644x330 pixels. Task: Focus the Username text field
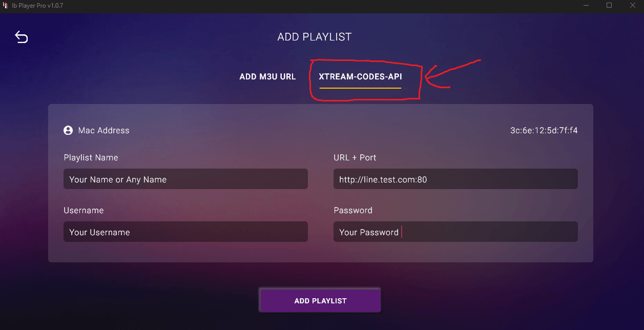[x=185, y=232]
